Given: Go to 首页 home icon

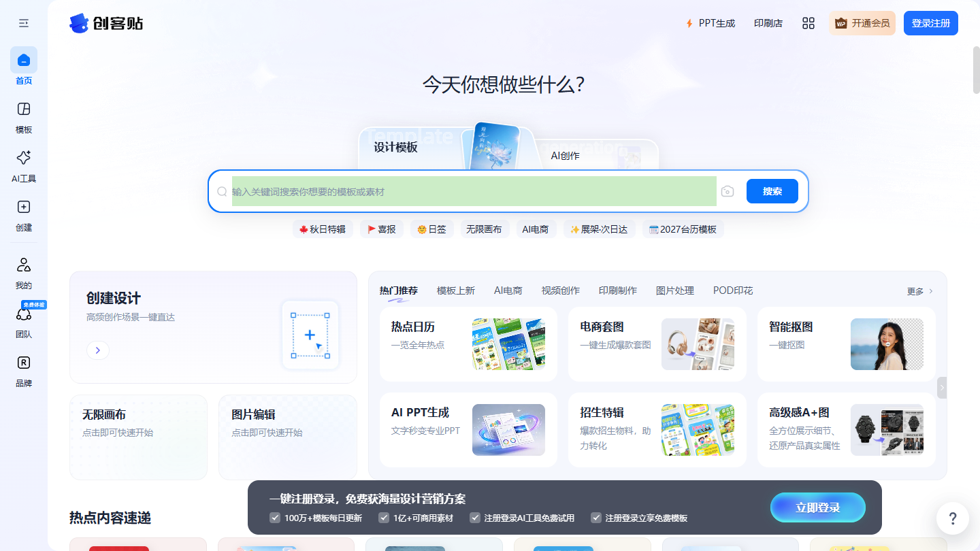Looking at the screenshot, I should tap(24, 60).
